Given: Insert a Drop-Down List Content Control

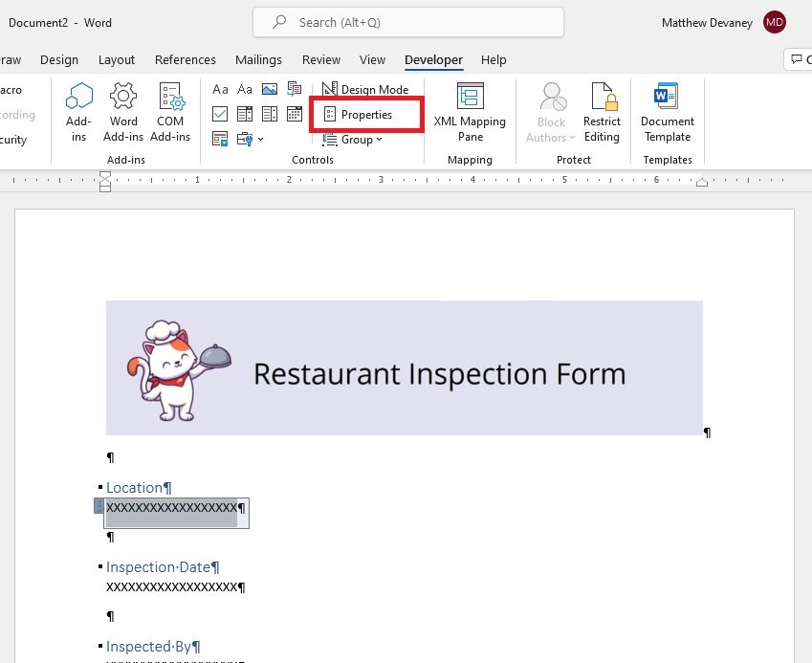Looking at the screenshot, I should (x=270, y=114).
